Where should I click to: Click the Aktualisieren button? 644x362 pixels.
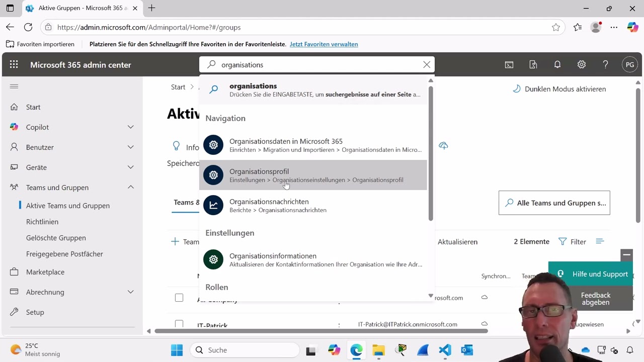pos(457,242)
